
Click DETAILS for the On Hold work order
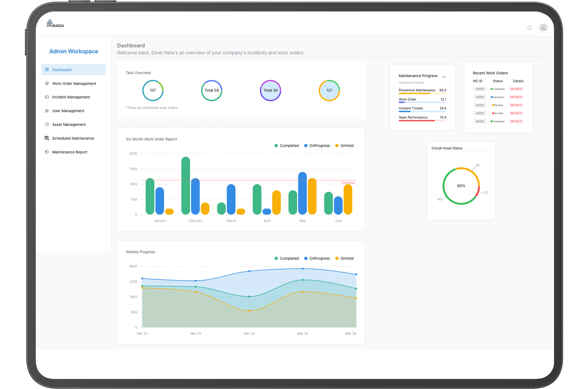[x=516, y=113]
